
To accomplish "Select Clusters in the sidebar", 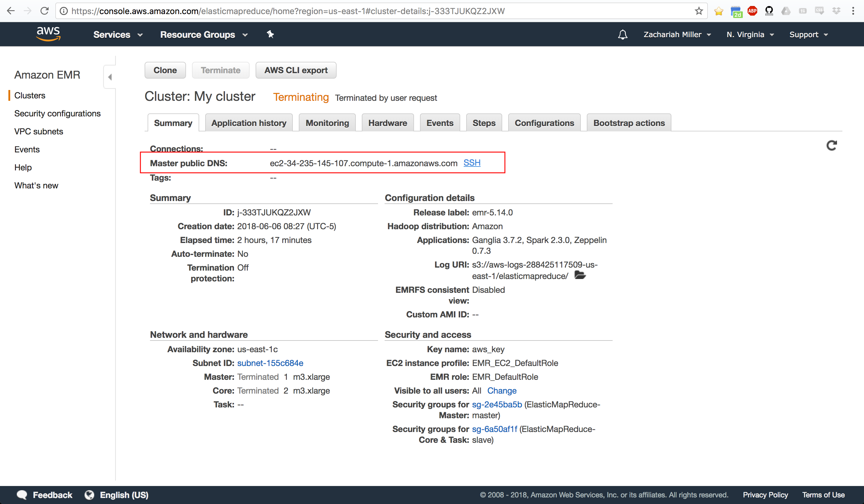I will click(x=30, y=95).
